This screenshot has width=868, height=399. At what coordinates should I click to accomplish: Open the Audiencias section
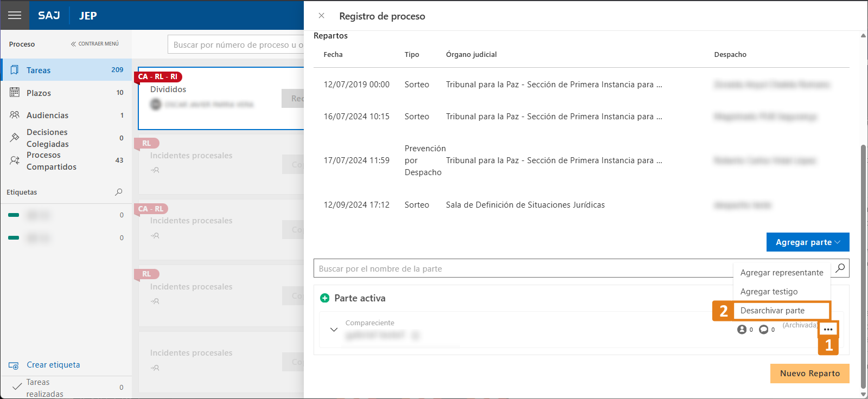[x=66, y=115]
